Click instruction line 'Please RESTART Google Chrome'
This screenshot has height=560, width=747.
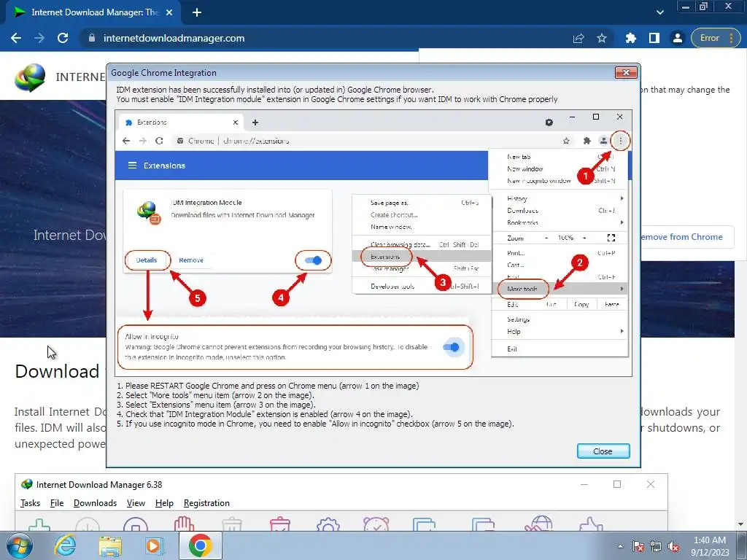click(x=268, y=386)
